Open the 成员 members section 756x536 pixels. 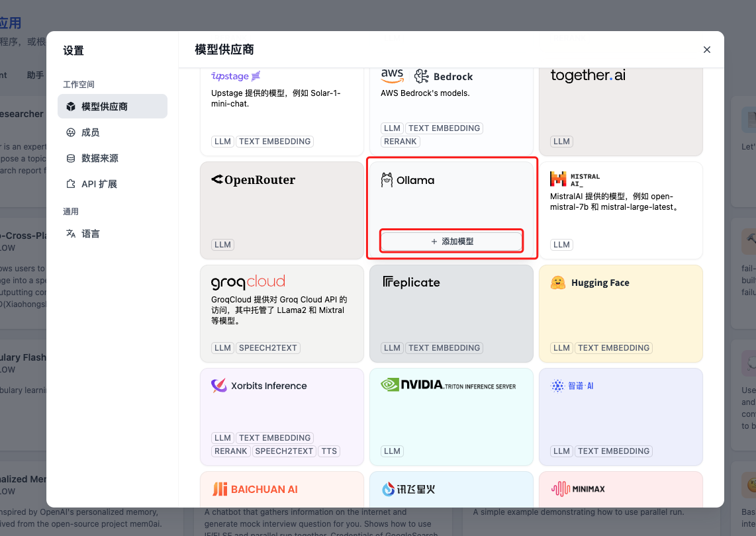(91, 132)
